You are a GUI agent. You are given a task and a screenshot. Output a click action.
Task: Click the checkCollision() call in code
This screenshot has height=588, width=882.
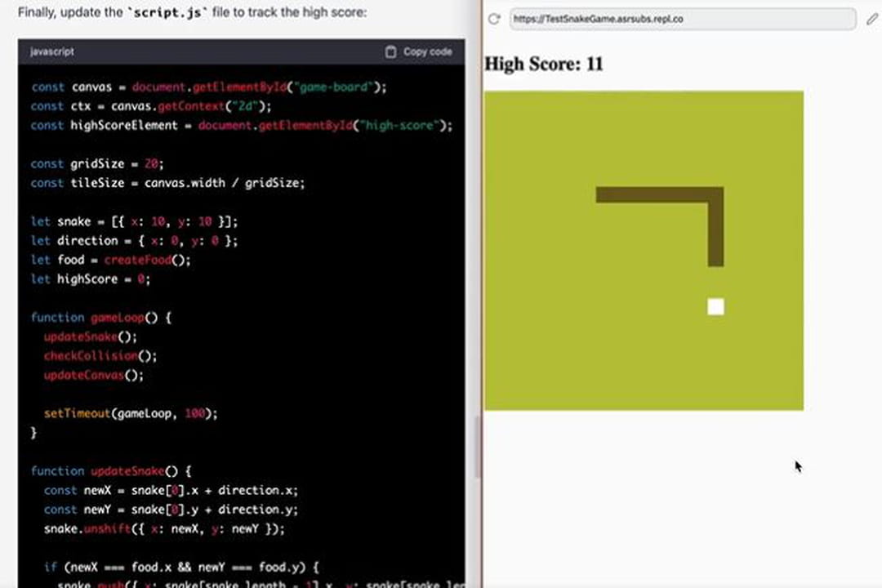point(100,356)
